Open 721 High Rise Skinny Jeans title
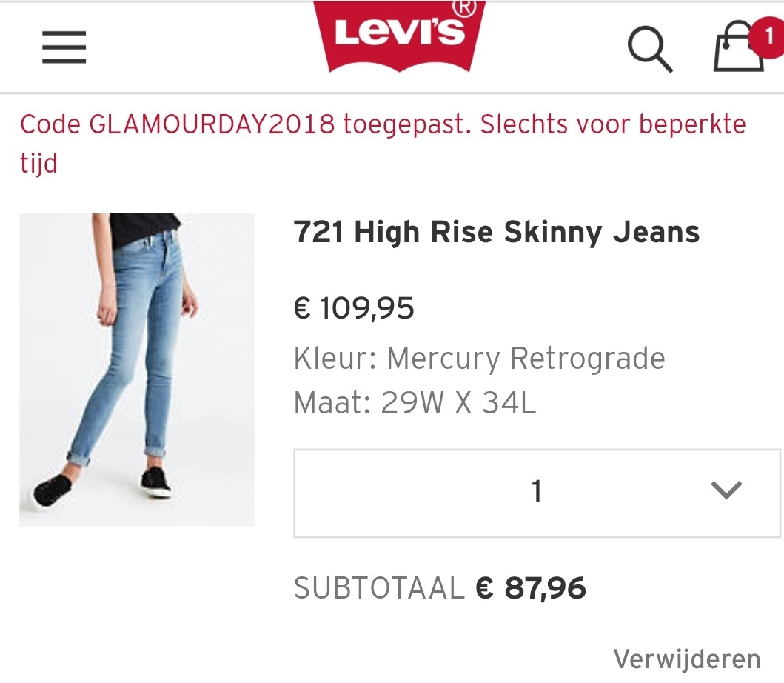 pyautogui.click(x=497, y=232)
